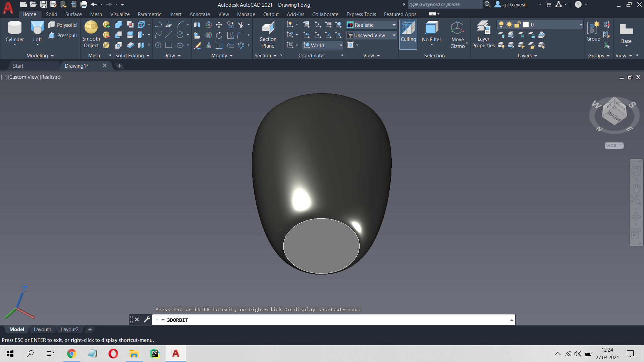Viewport: 644px width, 362px height.
Task: Switch to the Annotate ribbon tab
Action: click(x=200, y=14)
